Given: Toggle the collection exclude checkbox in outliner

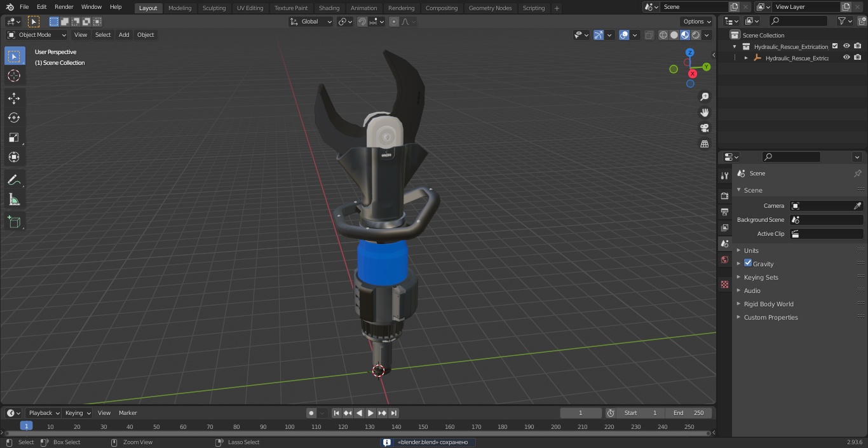Looking at the screenshot, I should point(835,46).
